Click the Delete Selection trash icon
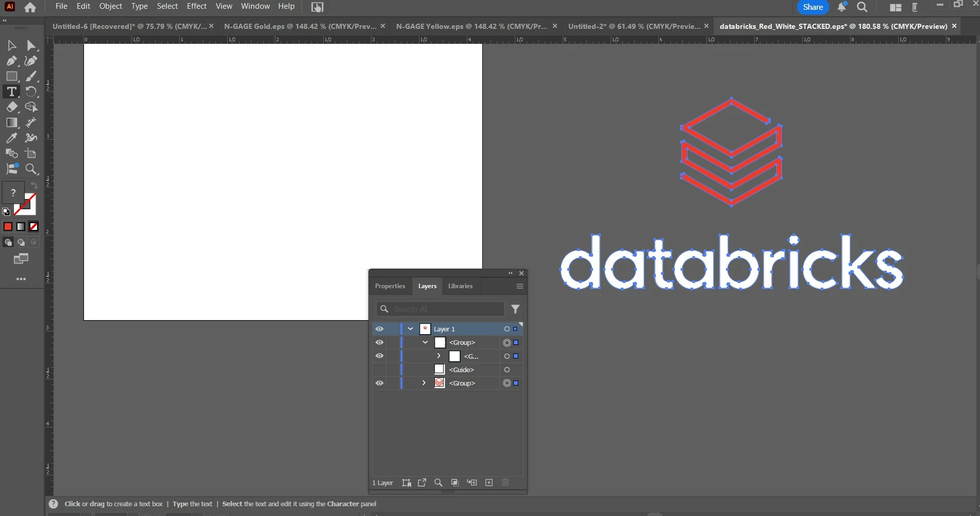980x516 pixels. tap(505, 482)
